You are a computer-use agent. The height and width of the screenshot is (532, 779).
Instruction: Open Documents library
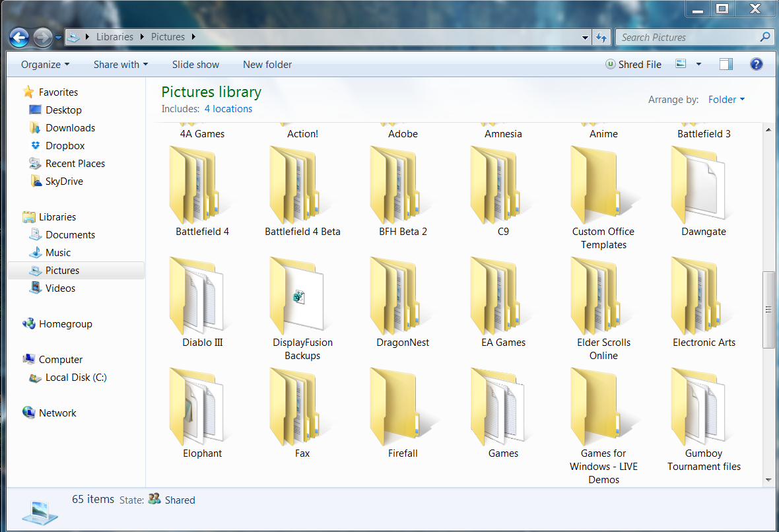pos(70,234)
